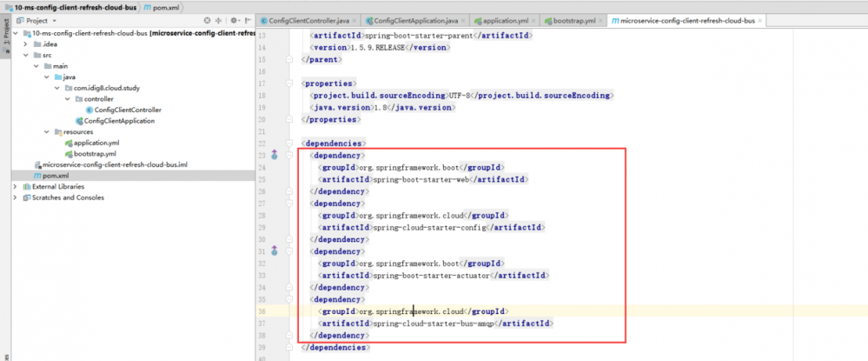Collapse the controller package

[x=68, y=98]
